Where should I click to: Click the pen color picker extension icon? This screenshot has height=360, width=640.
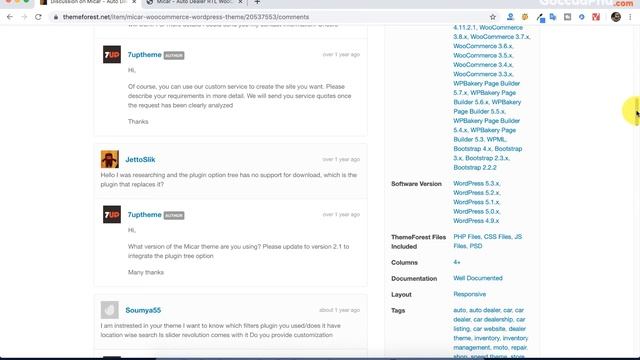click(x=540, y=18)
